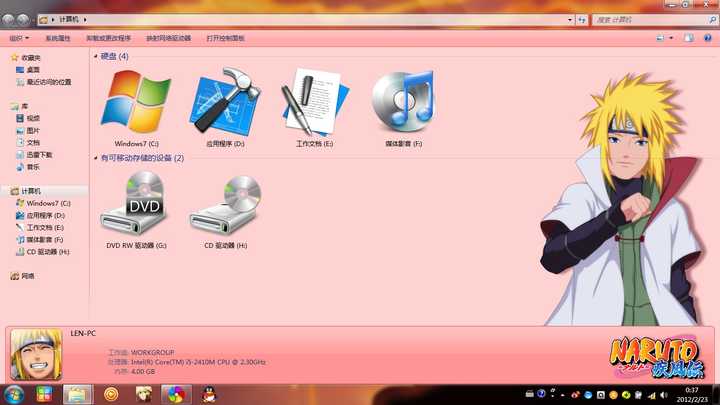Select 应用程序 (D:) in the sidebar tree
Image resolution: width=720 pixels, height=405 pixels.
tap(45, 215)
